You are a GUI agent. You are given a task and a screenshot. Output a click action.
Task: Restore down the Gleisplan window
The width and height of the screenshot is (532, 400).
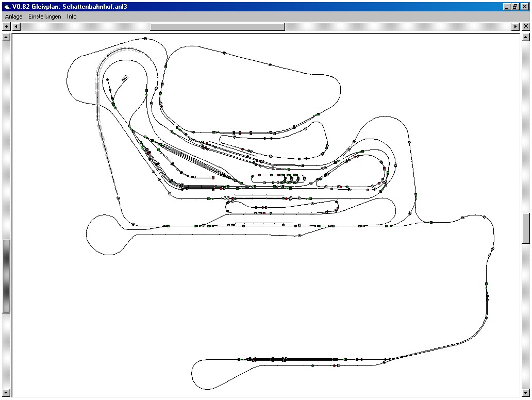coord(515,6)
